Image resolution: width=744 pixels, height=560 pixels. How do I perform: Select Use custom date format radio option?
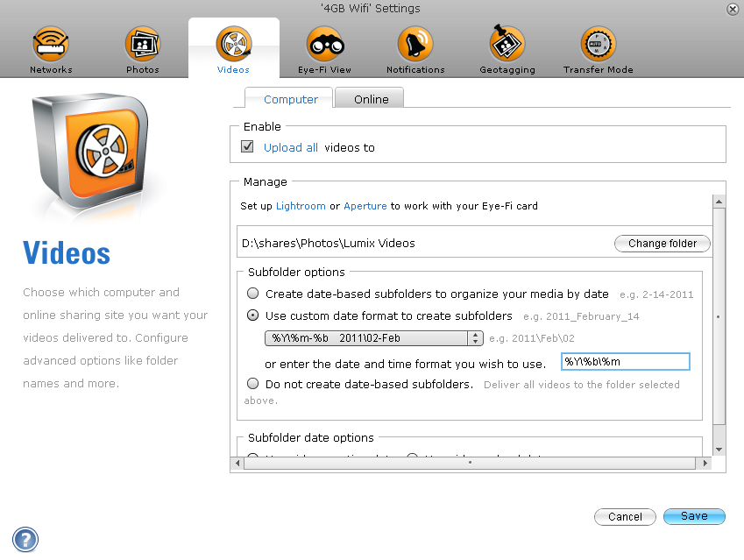pyautogui.click(x=253, y=315)
